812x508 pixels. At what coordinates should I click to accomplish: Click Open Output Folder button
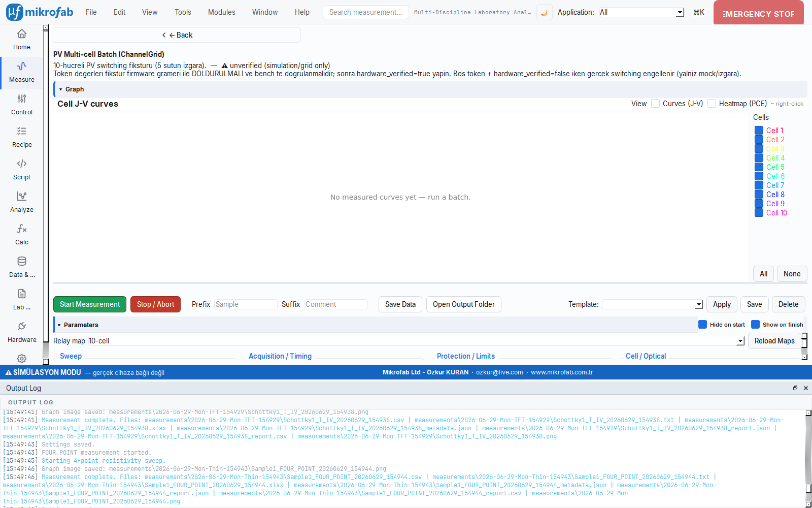coord(464,304)
